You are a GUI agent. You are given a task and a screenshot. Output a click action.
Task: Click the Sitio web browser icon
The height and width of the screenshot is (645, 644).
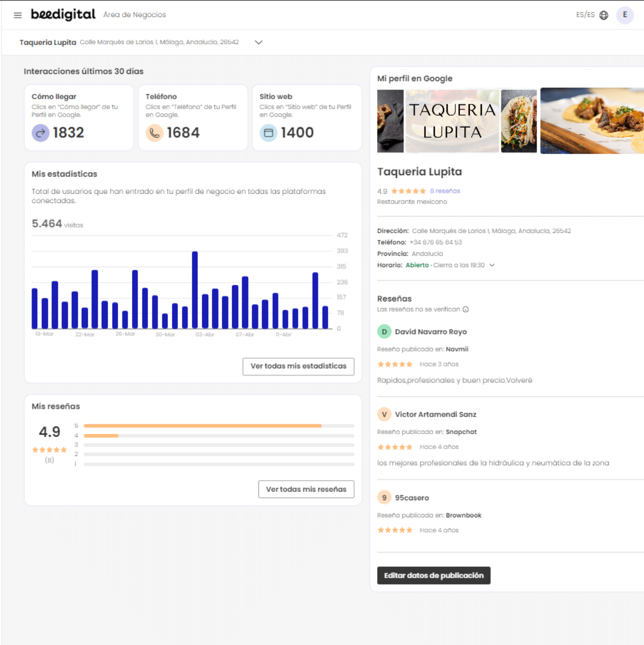(268, 133)
